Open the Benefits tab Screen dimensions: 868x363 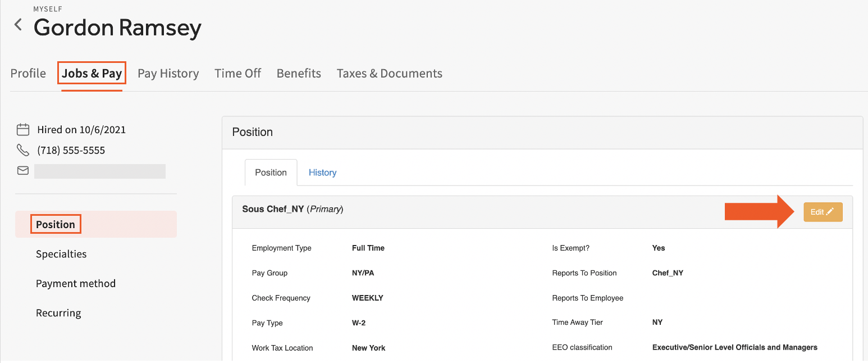click(x=299, y=74)
